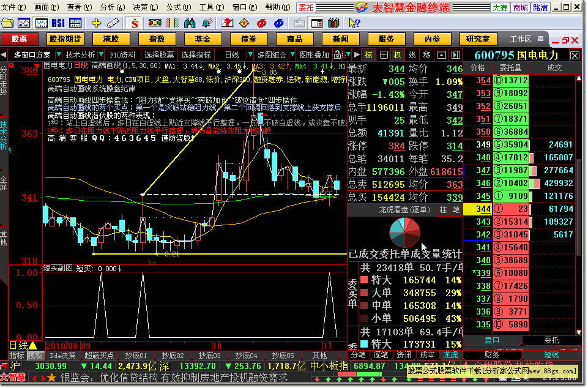Switch dragon-tiger view to 笔 mode
Viewport: 588px width, 388px height.
pos(456,210)
